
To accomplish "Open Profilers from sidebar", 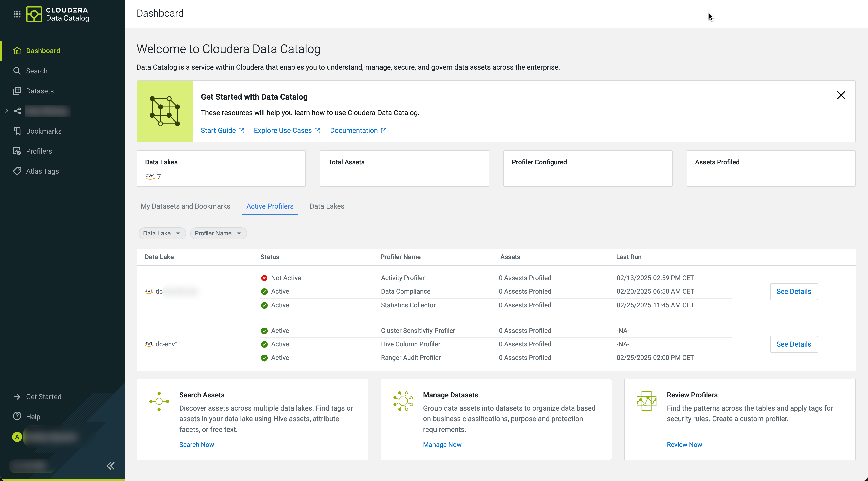I will click(x=39, y=151).
